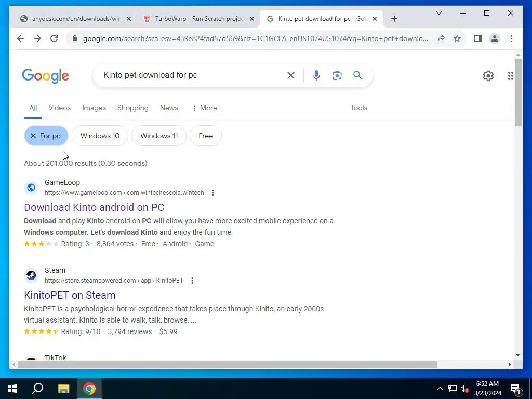The width and height of the screenshot is (532, 399).
Task: Clear the Google search box
Action: click(291, 75)
